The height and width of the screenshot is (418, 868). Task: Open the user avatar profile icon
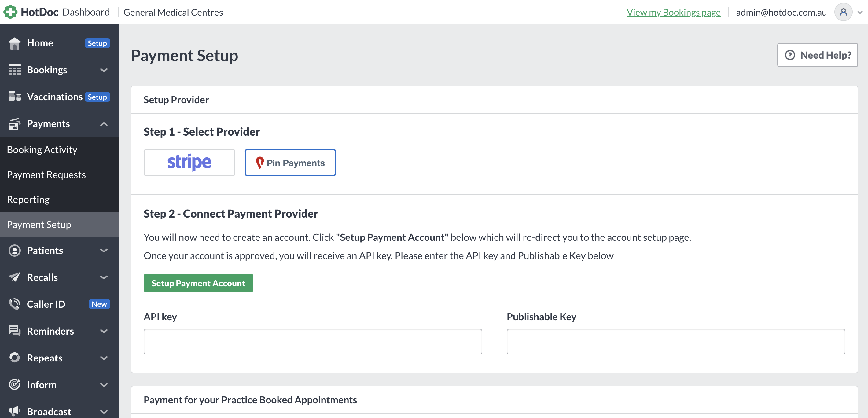843,12
